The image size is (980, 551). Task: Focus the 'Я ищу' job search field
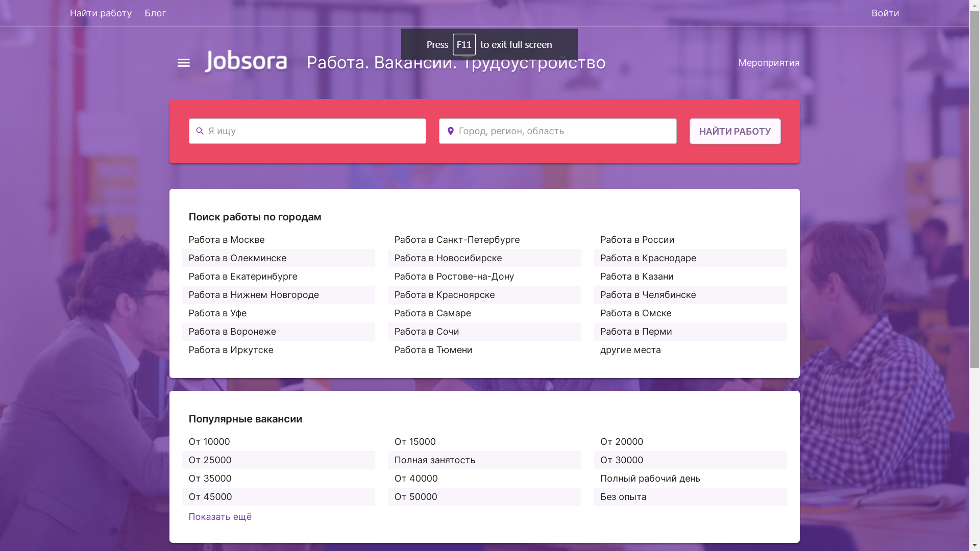307,131
